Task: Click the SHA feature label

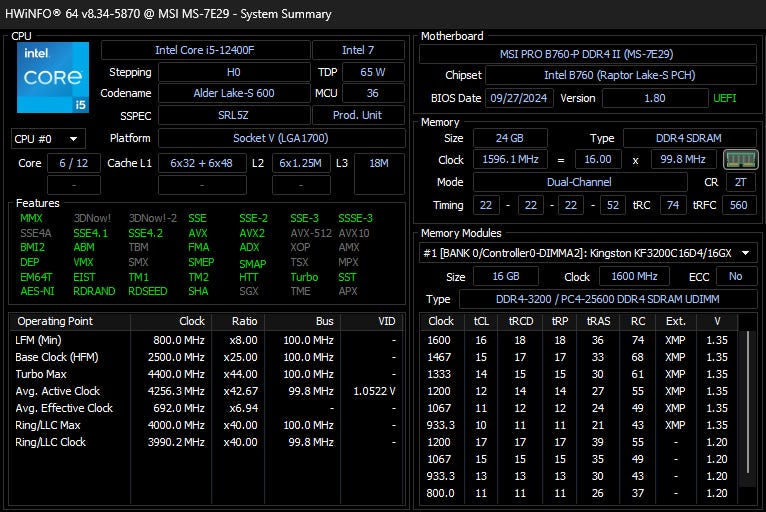Action: (x=198, y=291)
